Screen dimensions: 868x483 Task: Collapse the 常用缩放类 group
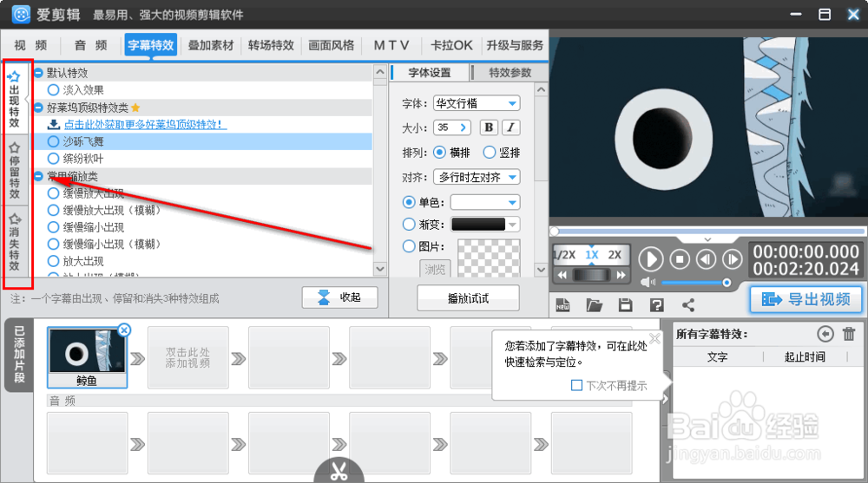38,176
